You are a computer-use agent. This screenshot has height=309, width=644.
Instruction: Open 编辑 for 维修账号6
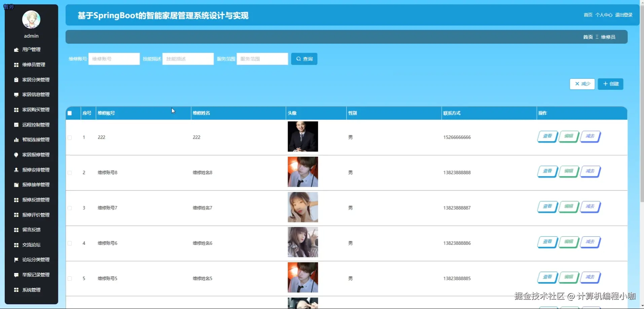click(x=569, y=242)
